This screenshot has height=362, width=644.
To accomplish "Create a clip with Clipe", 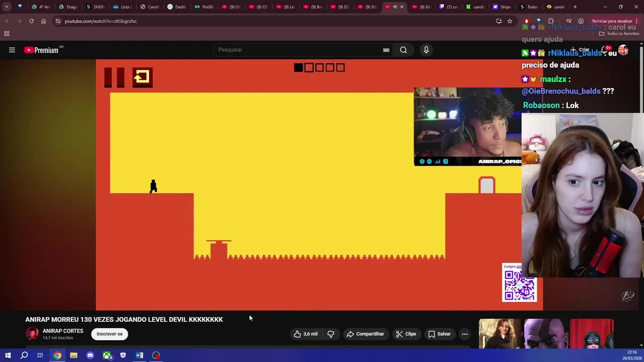I will (406, 334).
